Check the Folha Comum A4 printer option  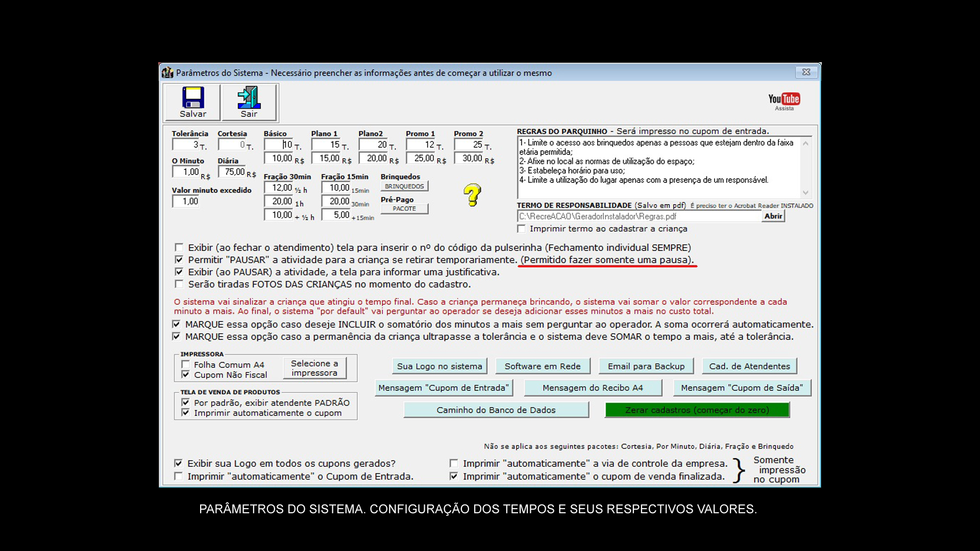[x=186, y=365]
